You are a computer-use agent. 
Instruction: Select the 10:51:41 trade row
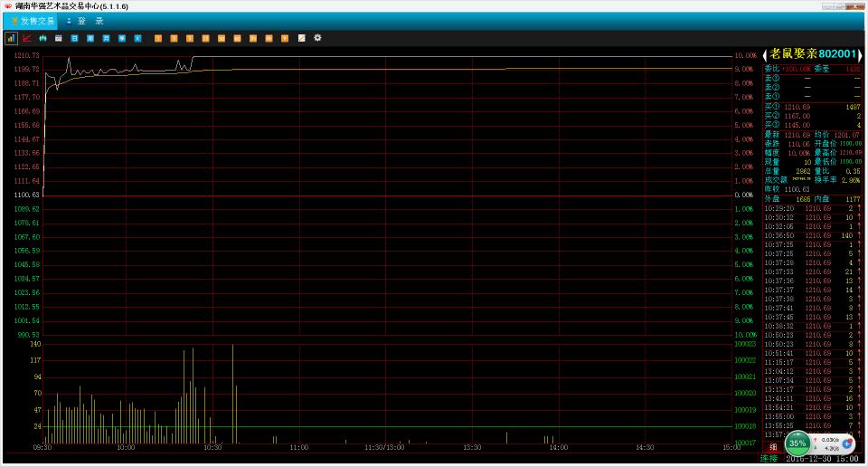pos(812,353)
